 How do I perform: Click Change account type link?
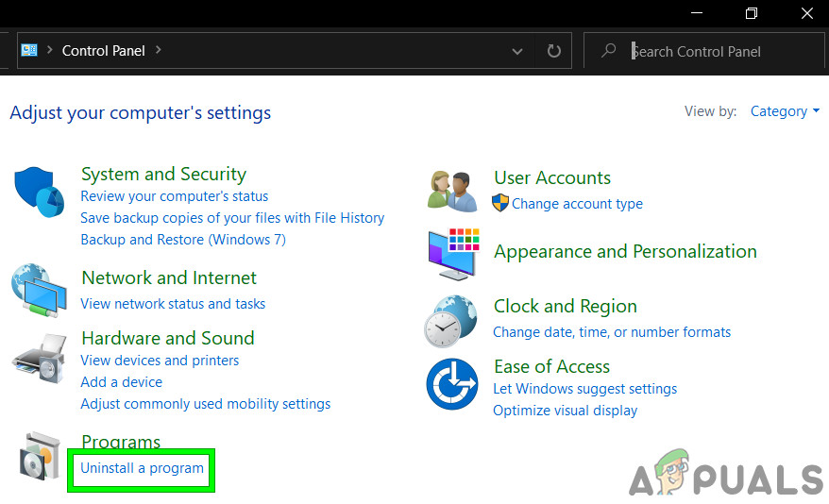point(577,204)
